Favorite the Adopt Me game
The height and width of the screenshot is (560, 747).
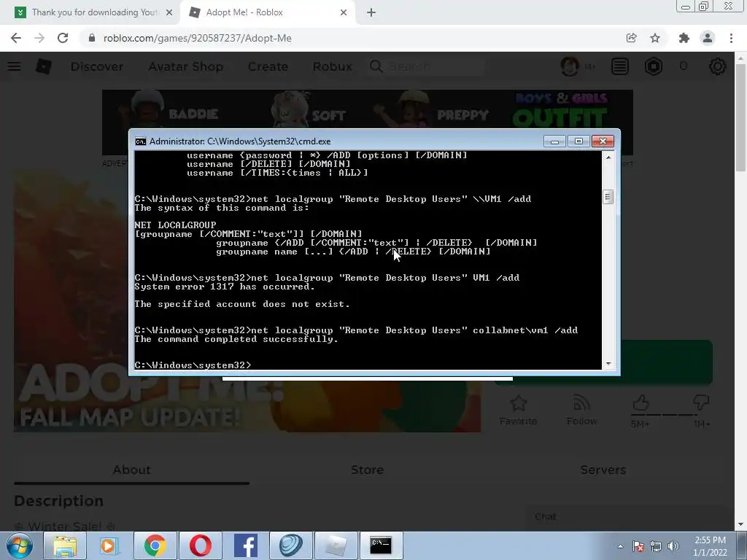(519, 411)
